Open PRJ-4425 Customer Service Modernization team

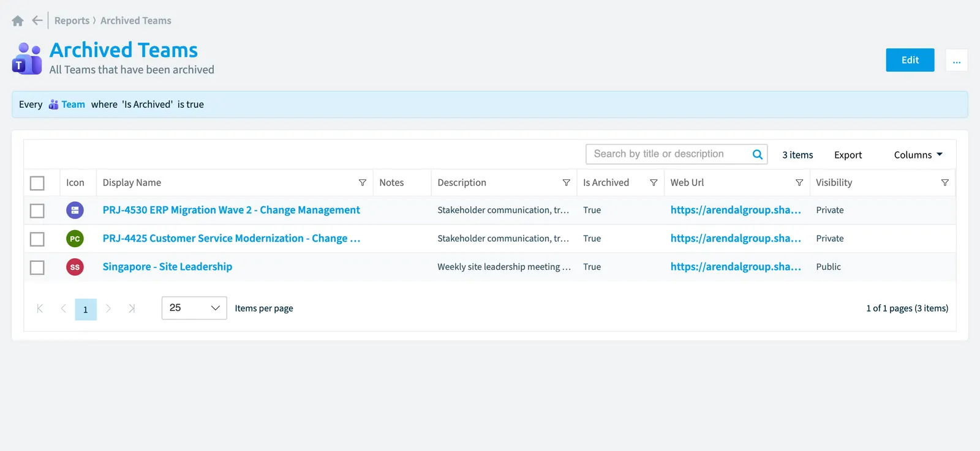232,238
